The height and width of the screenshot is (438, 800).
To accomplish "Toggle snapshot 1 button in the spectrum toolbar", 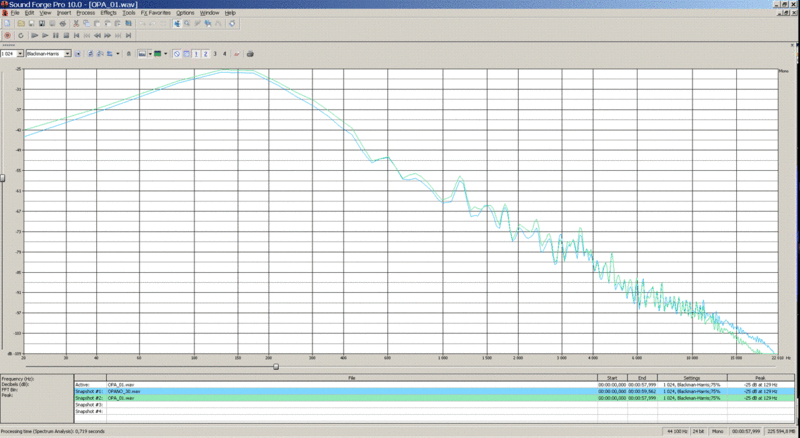I will [194, 53].
